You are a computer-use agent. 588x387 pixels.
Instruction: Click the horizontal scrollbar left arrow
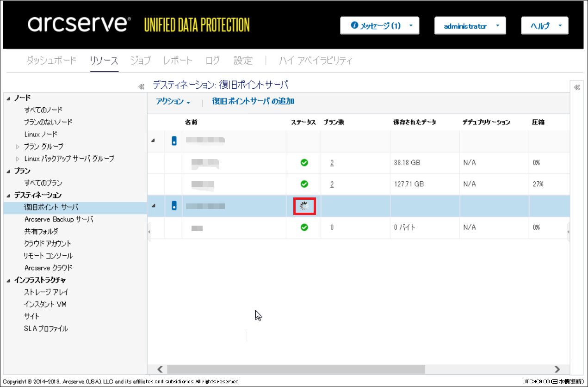pyautogui.click(x=160, y=369)
